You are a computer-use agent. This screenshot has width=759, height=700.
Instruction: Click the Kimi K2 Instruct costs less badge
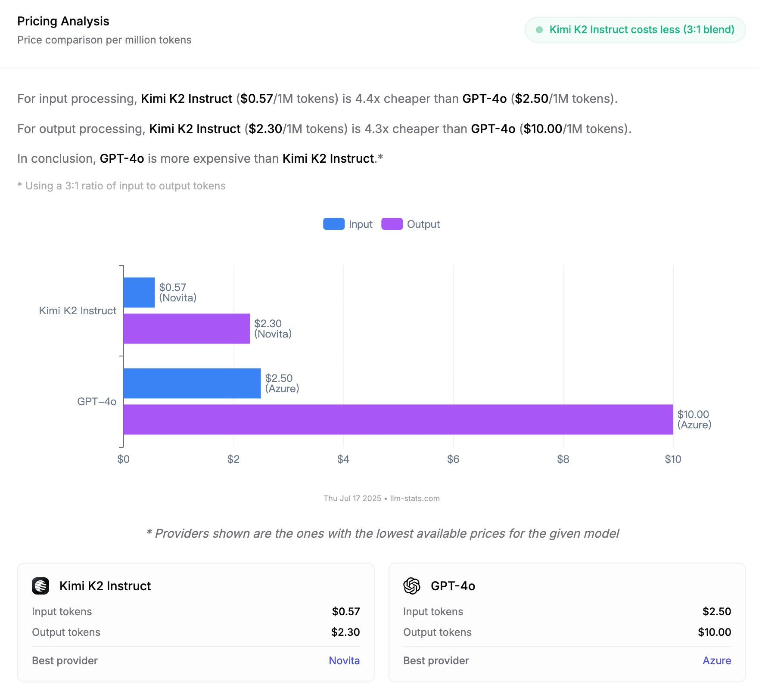[635, 30]
